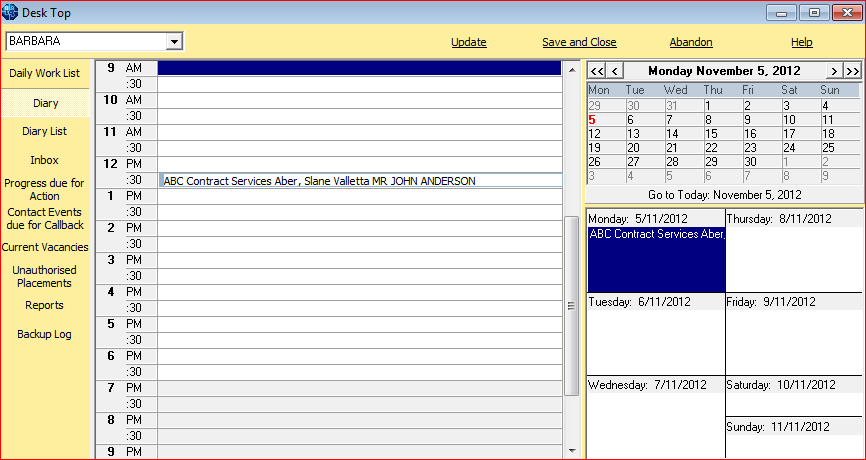Open the Diary List section
The width and height of the screenshot is (866, 460).
45,131
